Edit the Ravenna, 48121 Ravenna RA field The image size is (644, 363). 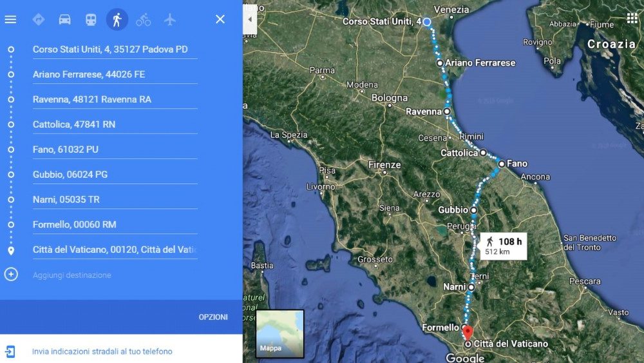115,99
